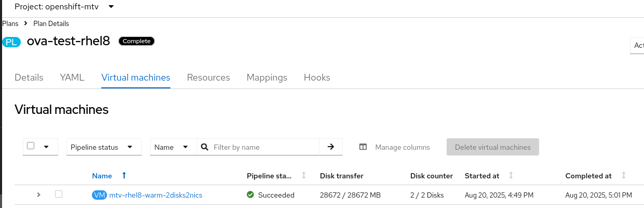Expand the mtv-rhel8-warm-2disks2nics row
The height and width of the screenshot is (208, 644).
(x=38, y=195)
